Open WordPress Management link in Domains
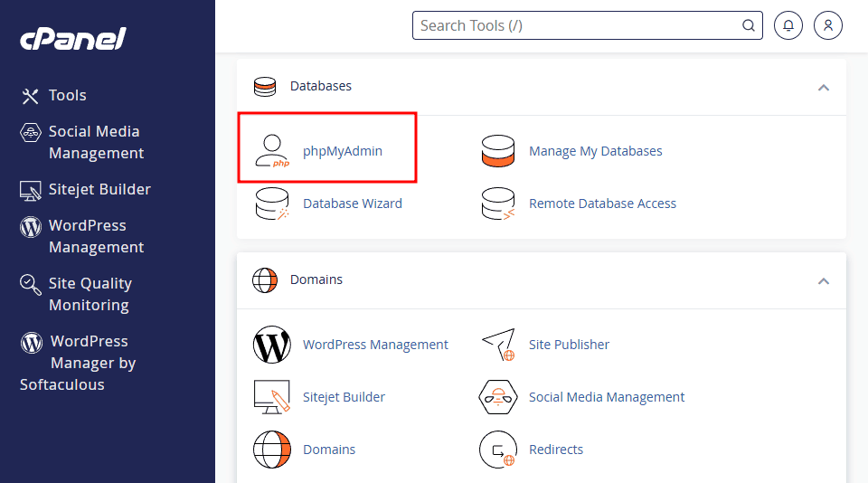The height and width of the screenshot is (483, 868). coord(375,345)
